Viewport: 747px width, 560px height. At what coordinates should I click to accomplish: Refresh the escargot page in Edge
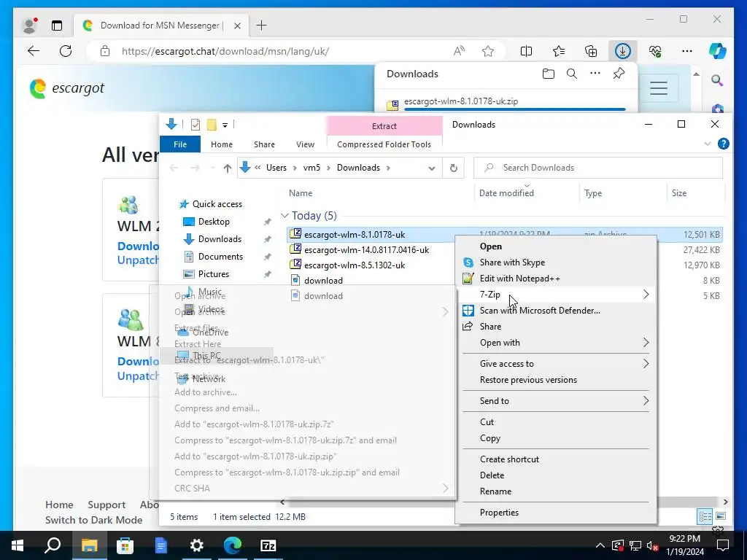(66, 51)
